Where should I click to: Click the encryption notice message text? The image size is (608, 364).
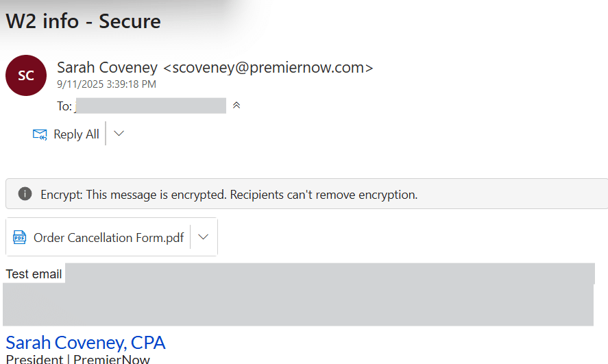click(x=229, y=195)
